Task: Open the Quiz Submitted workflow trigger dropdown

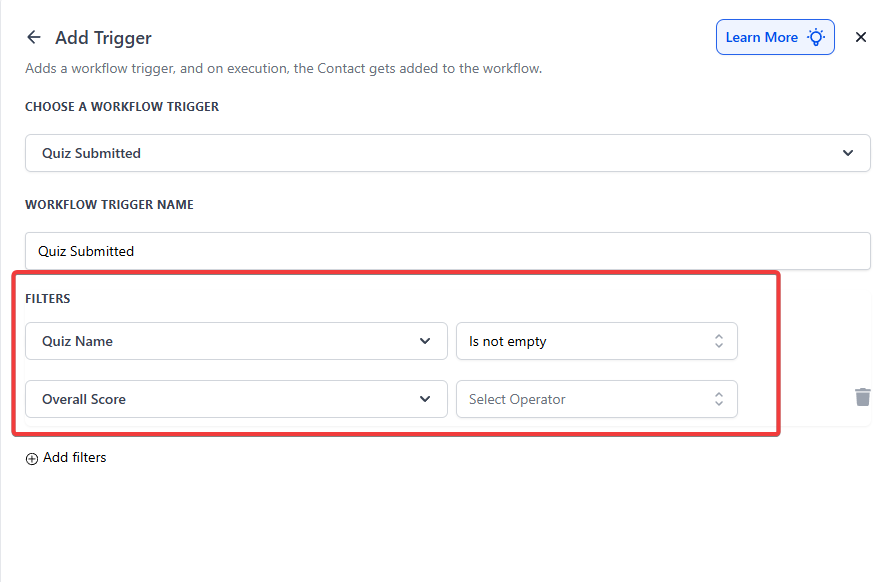Action: point(447,153)
